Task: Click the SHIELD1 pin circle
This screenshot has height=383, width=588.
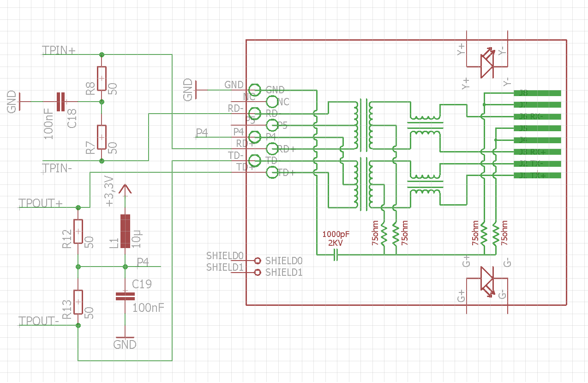Action: pyautogui.click(x=258, y=273)
